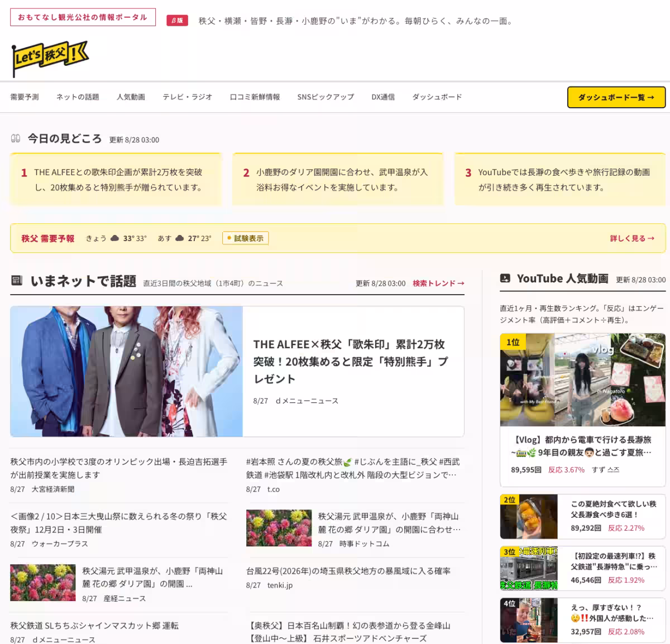Click the d メニューニュース source of featured article
Viewport: 670px width, 644px height.
[x=307, y=401]
